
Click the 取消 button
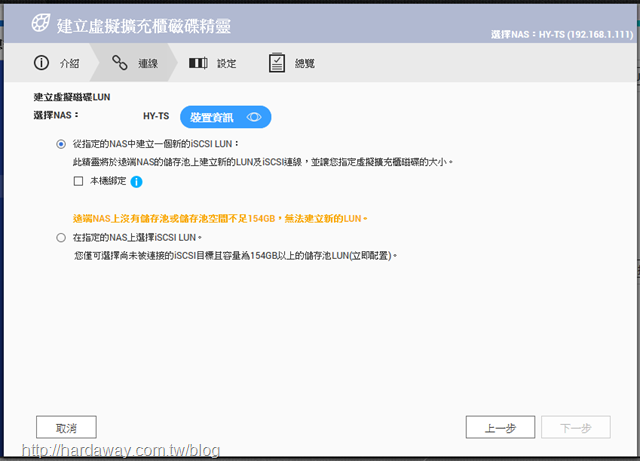(66, 428)
